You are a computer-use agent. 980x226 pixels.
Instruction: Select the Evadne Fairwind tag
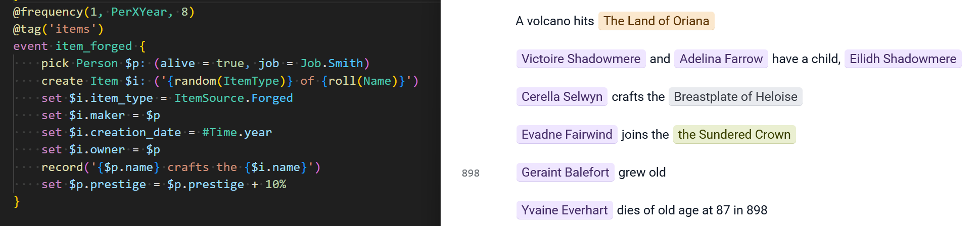pyautogui.click(x=567, y=135)
